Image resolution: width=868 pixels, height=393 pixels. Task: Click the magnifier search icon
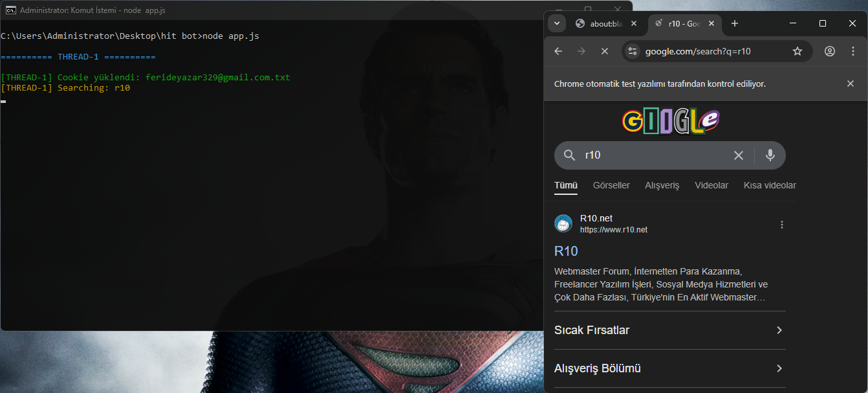click(569, 155)
